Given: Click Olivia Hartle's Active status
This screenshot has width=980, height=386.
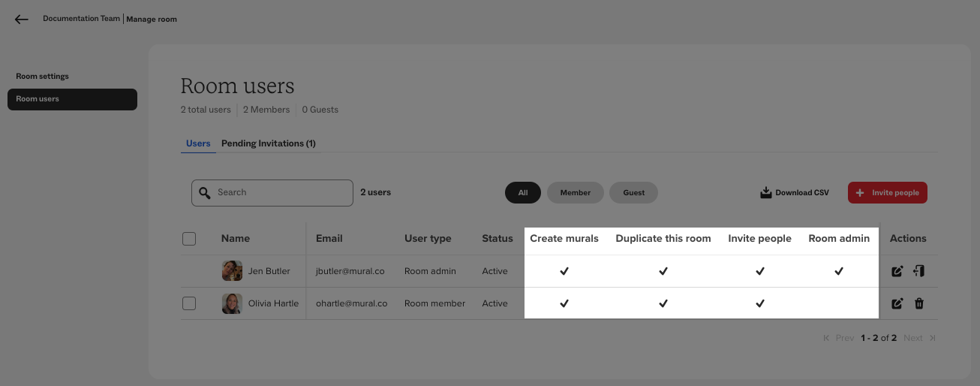Looking at the screenshot, I should click(495, 303).
